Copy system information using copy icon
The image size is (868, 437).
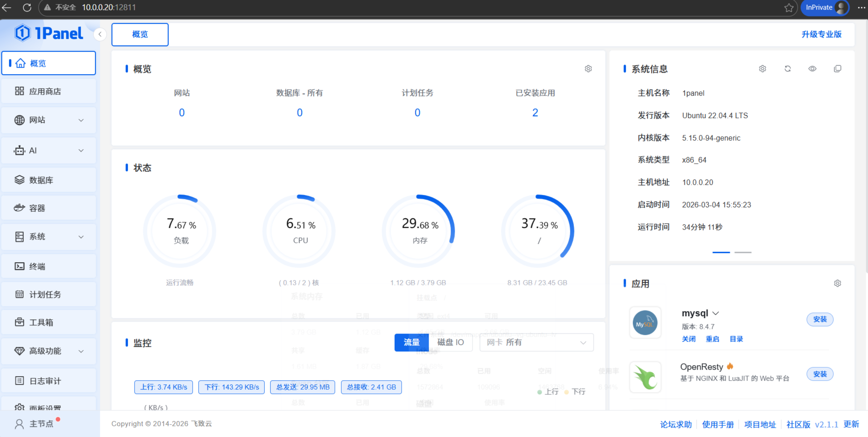(837, 69)
